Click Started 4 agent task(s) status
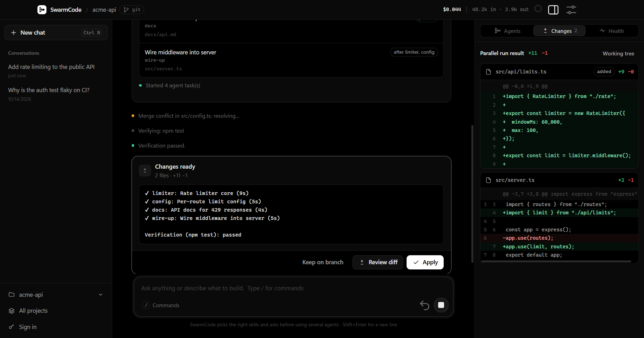This screenshot has width=644, height=338. pos(173,85)
